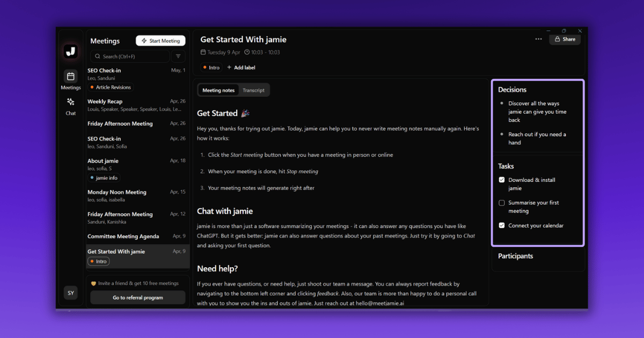The image size is (644, 338).
Task: Click the search magnifier icon
Action: (98, 56)
